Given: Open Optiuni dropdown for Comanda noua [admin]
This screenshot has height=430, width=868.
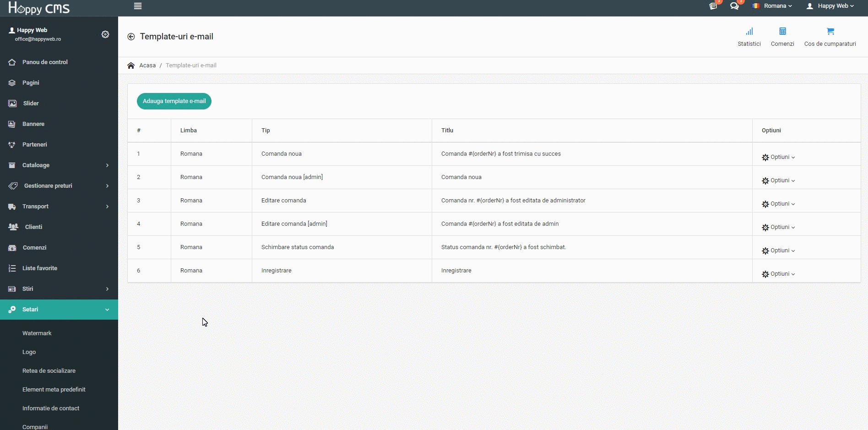Looking at the screenshot, I should 778,180.
